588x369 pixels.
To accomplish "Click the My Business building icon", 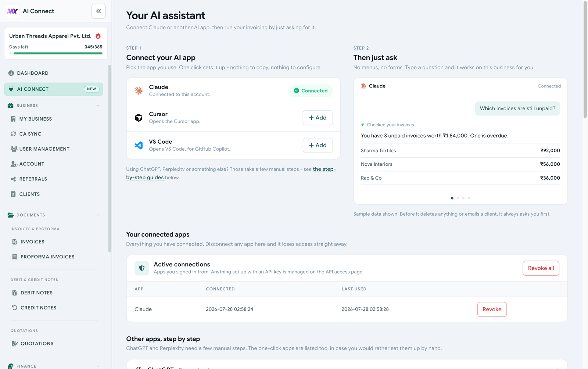I will point(13,119).
